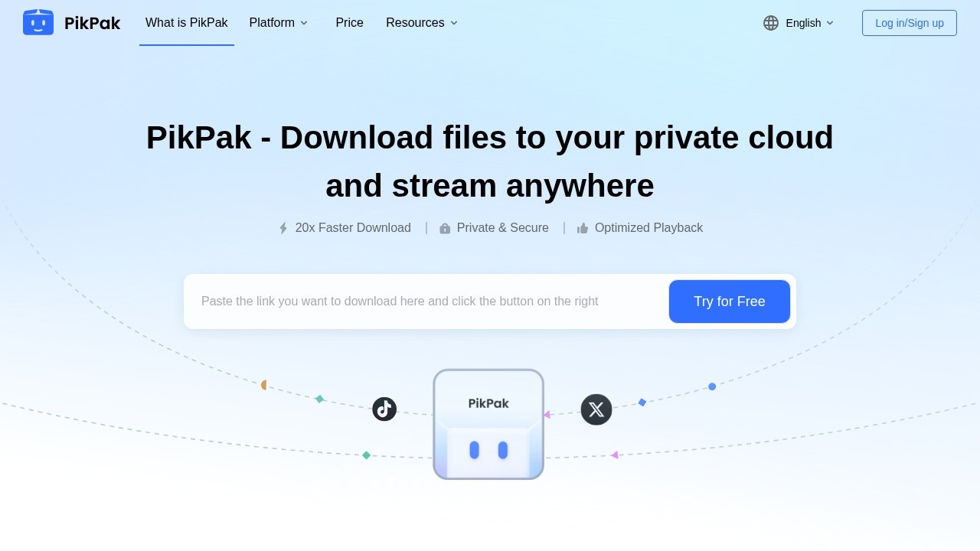This screenshot has height=551, width=980.
Task: Click the PikPak brand name text
Action: (92, 23)
